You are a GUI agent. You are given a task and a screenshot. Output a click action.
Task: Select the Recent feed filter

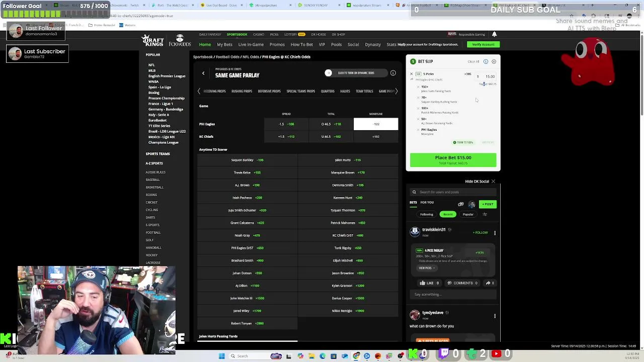point(448,214)
